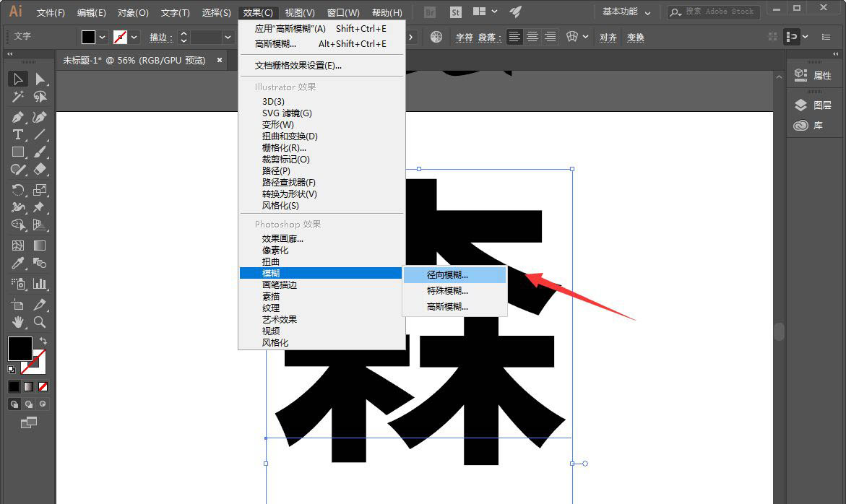Enable Draw Normal mode
Screen dimensions: 846x504
[14, 404]
